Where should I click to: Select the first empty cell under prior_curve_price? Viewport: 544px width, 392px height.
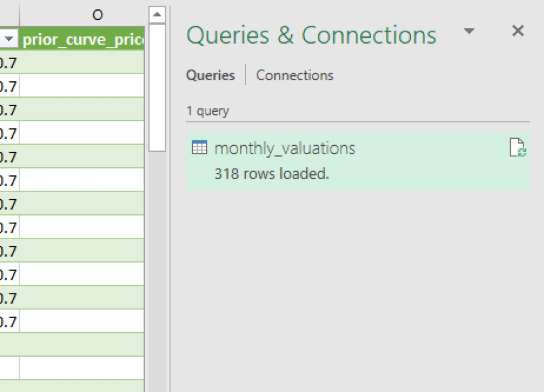click(x=82, y=63)
